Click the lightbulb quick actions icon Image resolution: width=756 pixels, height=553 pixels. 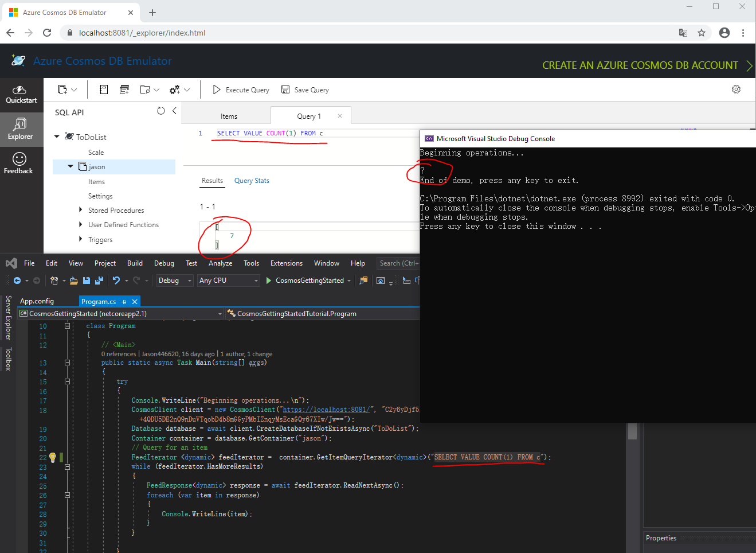(x=53, y=457)
